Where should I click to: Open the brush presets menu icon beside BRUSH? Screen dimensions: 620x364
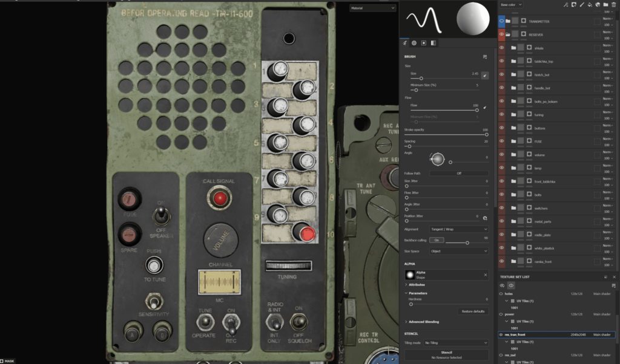click(485, 56)
